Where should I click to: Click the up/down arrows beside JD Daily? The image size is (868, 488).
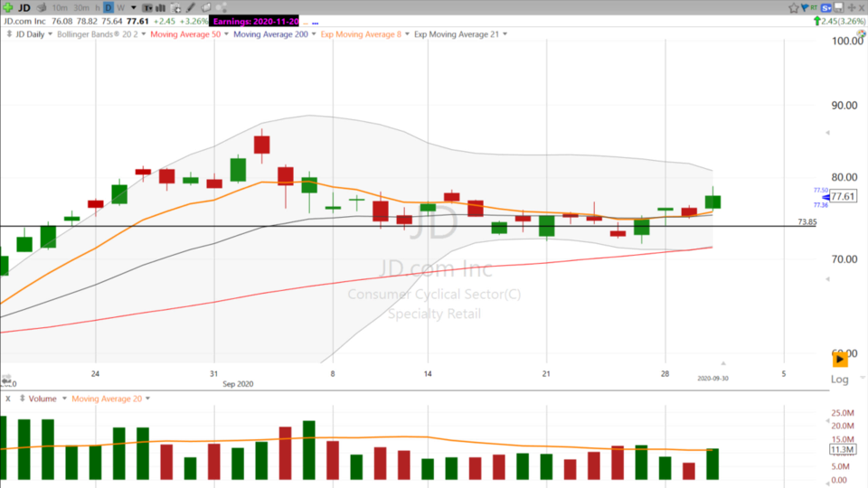tap(9, 34)
